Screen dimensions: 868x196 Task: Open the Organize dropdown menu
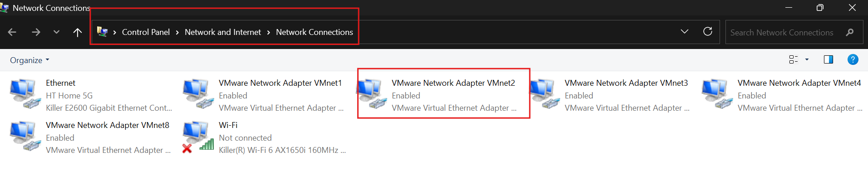click(30, 60)
